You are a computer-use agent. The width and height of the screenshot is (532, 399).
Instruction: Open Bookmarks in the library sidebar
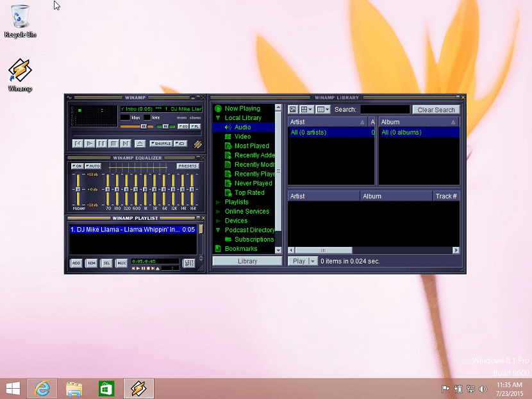[x=241, y=249]
